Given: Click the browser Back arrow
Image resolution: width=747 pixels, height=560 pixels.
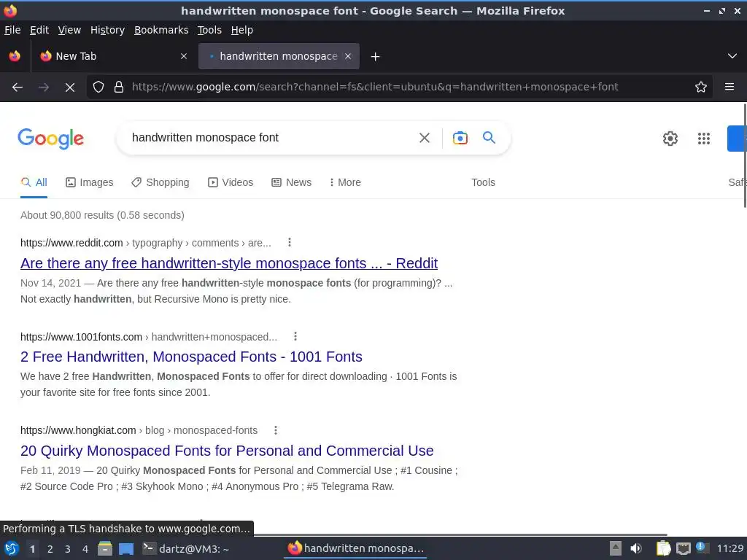Looking at the screenshot, I should click(x=18, y=87).
